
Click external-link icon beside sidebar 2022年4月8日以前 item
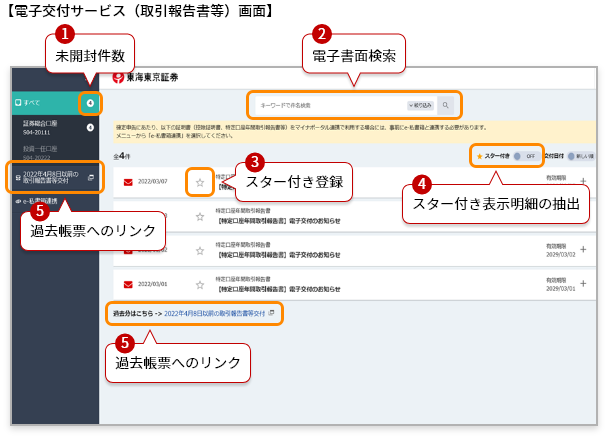pos(91,178)
